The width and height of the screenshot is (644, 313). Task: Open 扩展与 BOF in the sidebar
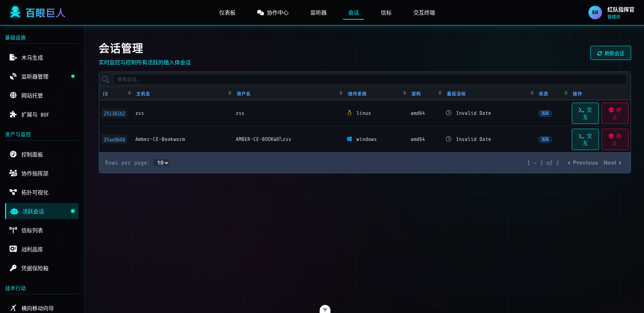[x=35, y=114]
